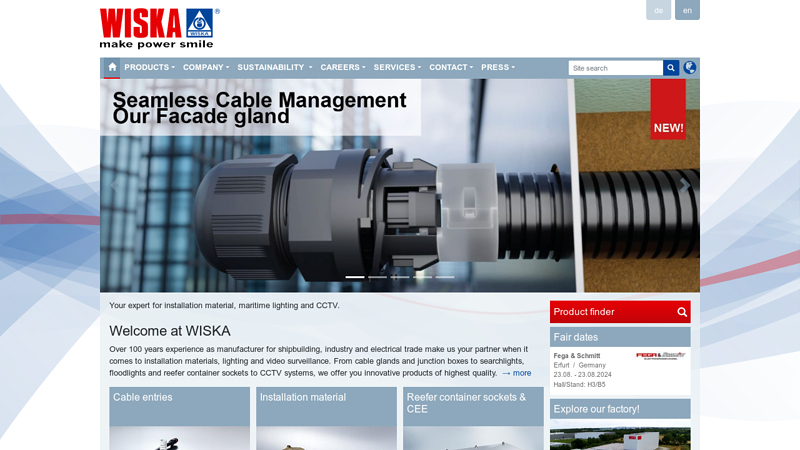Show previous slide with left arrow
Screen dimensions: 800x450
pyautogui.click(x=115, y=185)
